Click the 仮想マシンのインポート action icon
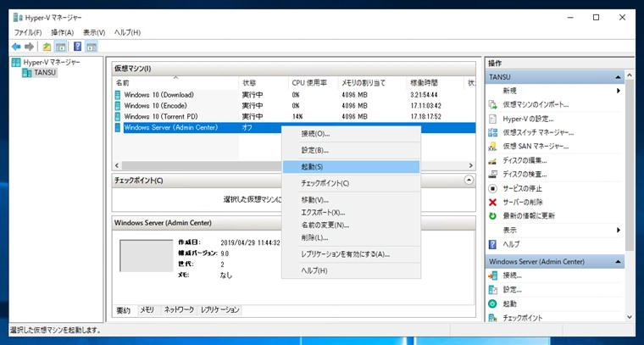The image size is (644, 345). (x=492, y=105)
